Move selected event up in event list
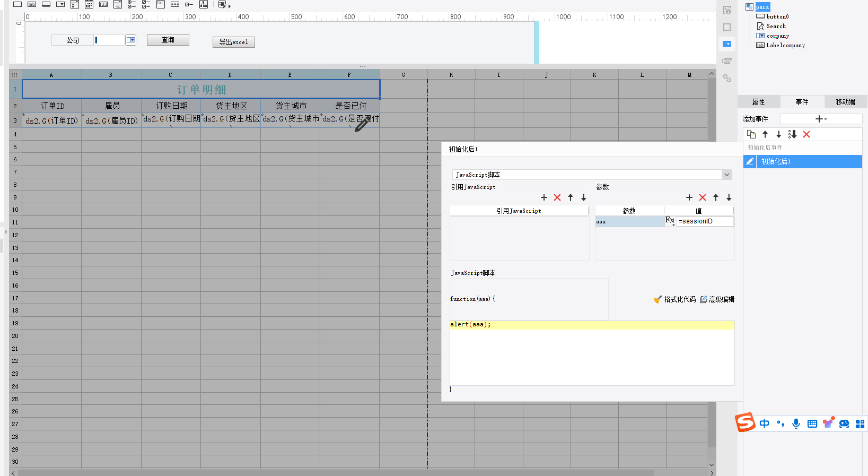This screenshot has height=476, width=868. (x=765, y=134)
